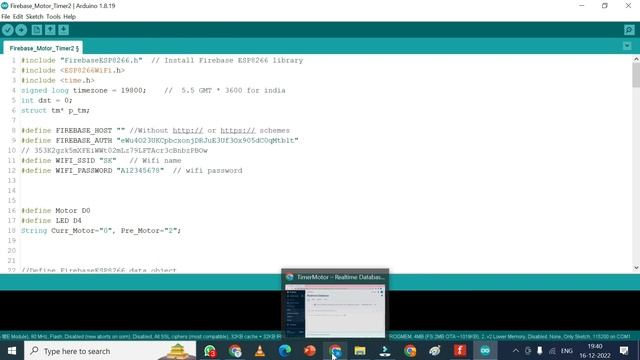Open the tab options dropdown arrow
Image resolution: width=640 pixels, height=360 pixels.
627,46
